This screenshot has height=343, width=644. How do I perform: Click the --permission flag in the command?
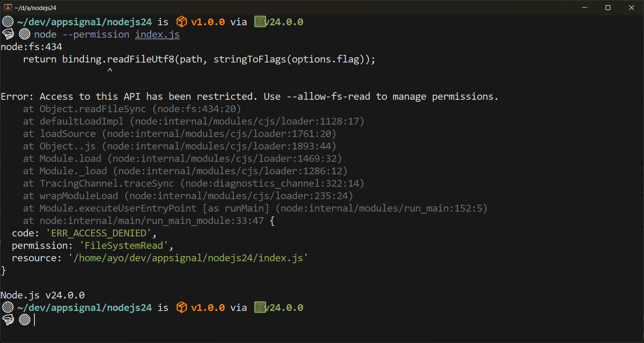tap(96, 34)
